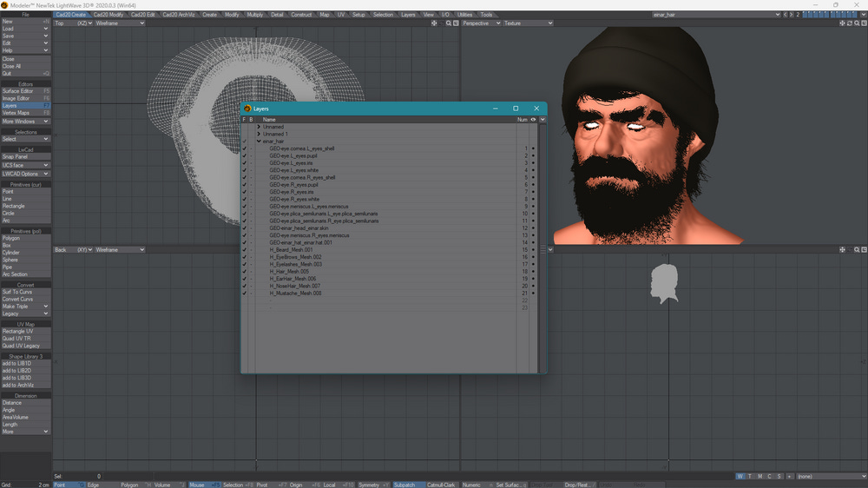Click the Snap Panel button
The image size is (868, 488).
[x=25, y=157]
